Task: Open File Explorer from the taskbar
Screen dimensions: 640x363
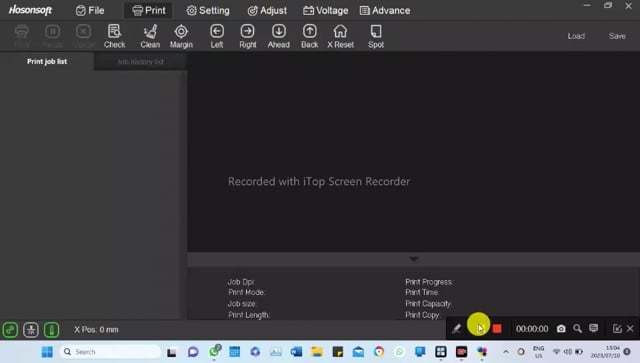Action: 317,352
